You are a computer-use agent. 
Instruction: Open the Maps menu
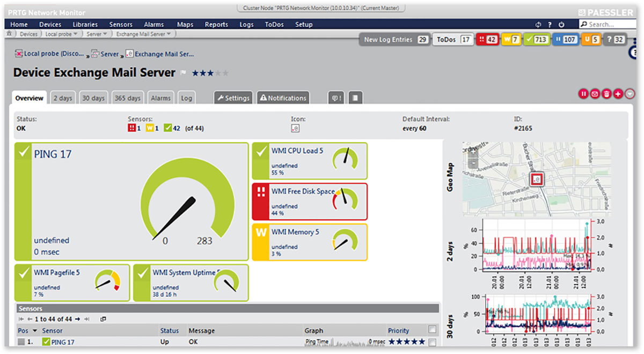click(185, 25)
